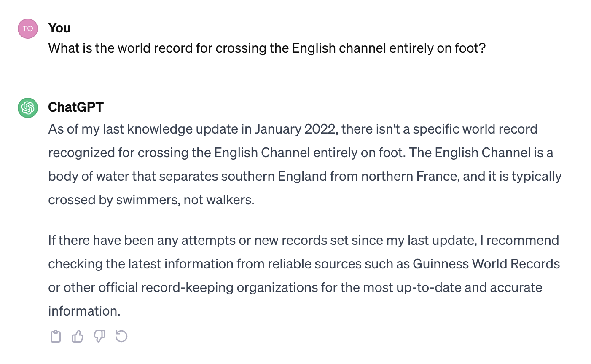Viewport: 591px width, 364px height.
Task: Click the words "Guinness World Records"
Action: pos(486,264)
